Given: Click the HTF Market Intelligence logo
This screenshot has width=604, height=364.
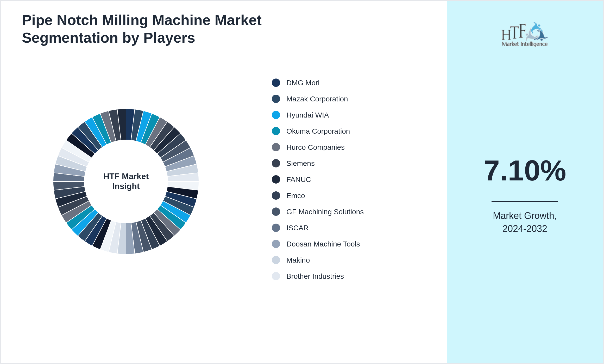Looking at the screenshot, I should (x=525, y=34).
